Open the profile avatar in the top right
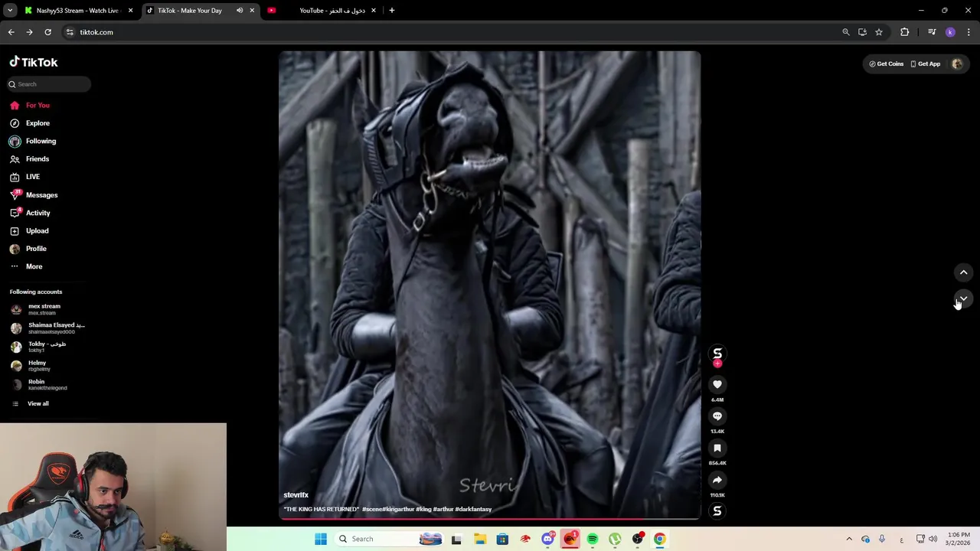 click(957, 64)
